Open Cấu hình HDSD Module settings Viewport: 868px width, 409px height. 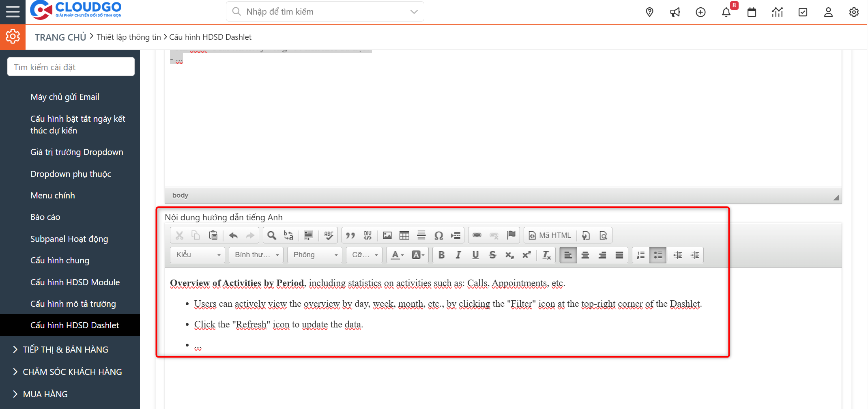coord(75,282)
